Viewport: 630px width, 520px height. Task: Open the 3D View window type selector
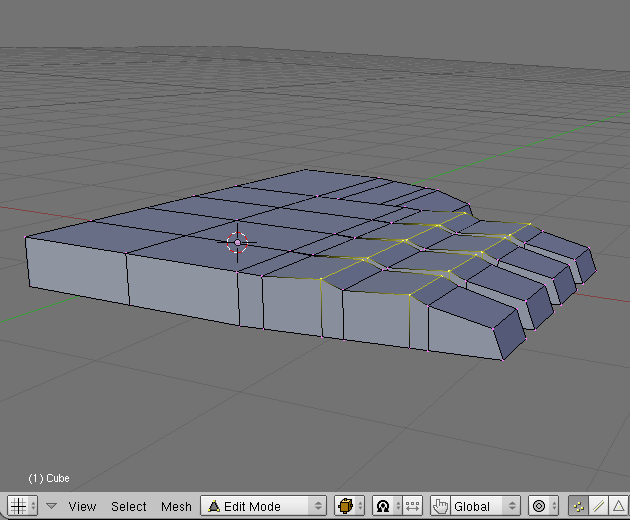[22, 506]
